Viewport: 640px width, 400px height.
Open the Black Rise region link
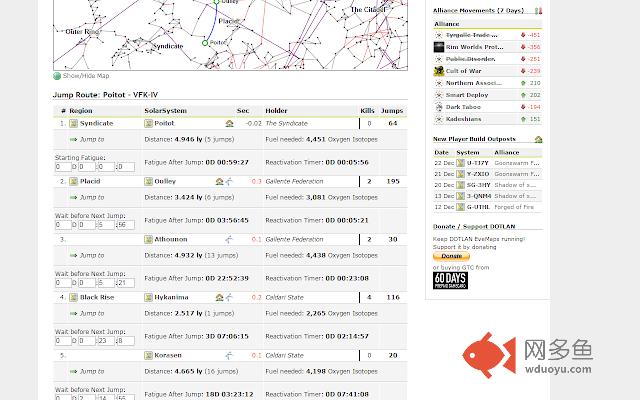[x=97, y=297]
